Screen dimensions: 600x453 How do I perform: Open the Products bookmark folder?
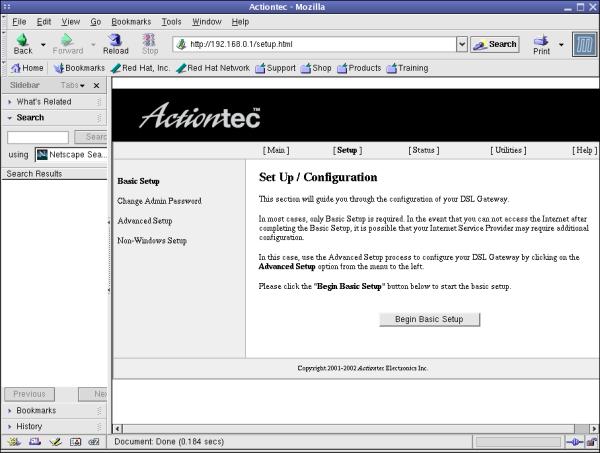click(359, 68)
